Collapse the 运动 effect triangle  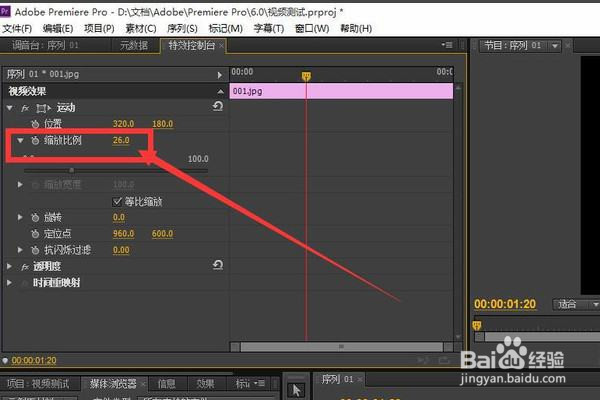pos(10,108)
